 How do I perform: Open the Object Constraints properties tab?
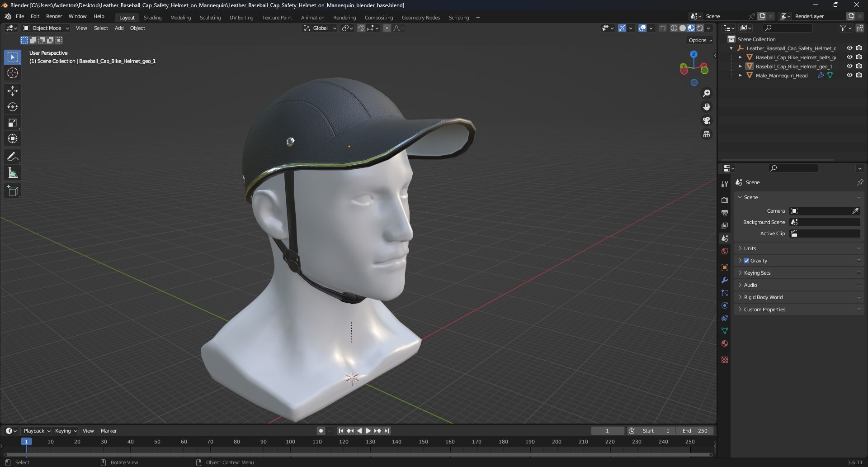coord(725,318)
